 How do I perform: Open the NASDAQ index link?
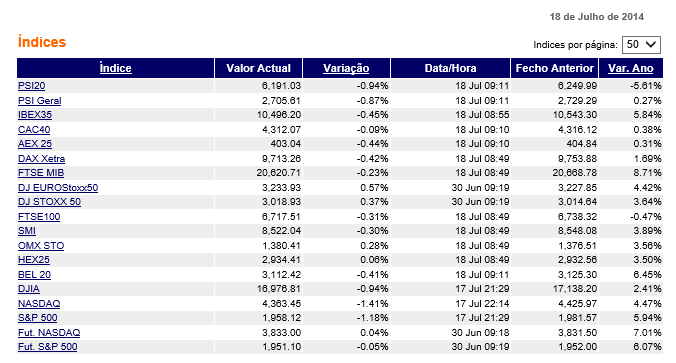tap(39, 304)
